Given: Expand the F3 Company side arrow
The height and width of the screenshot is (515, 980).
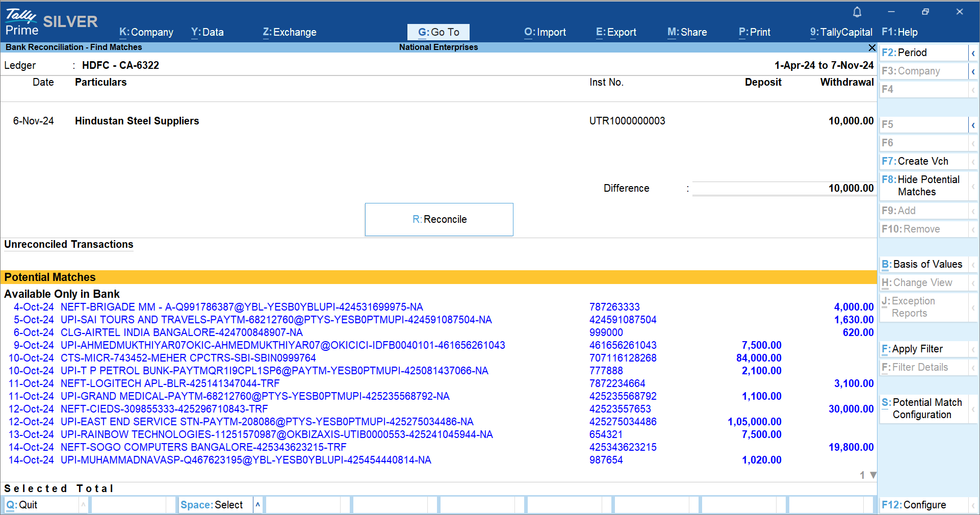Looking at the screenshot, I should [x=973, y=71].
